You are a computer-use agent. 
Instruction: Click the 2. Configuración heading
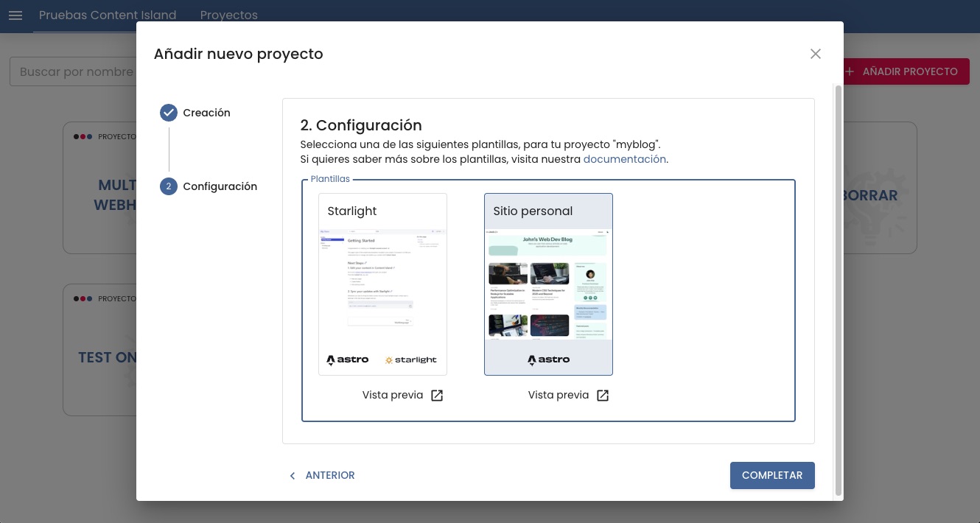[361, 125]
